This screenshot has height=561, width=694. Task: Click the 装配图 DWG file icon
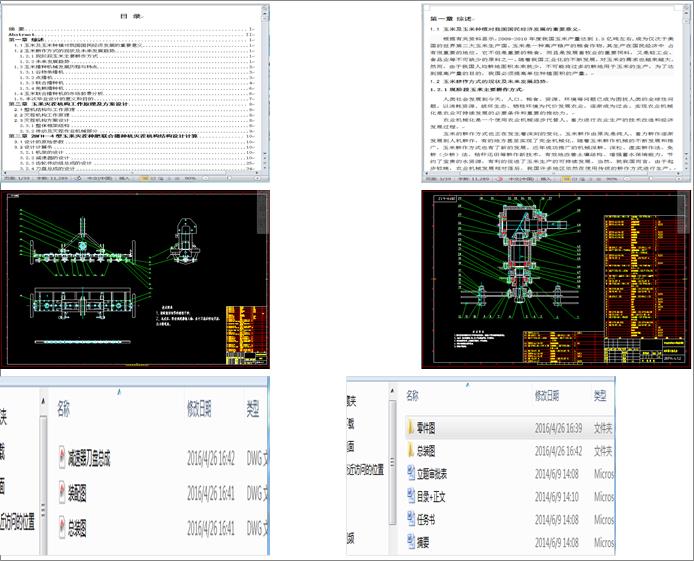click(62, 493)
